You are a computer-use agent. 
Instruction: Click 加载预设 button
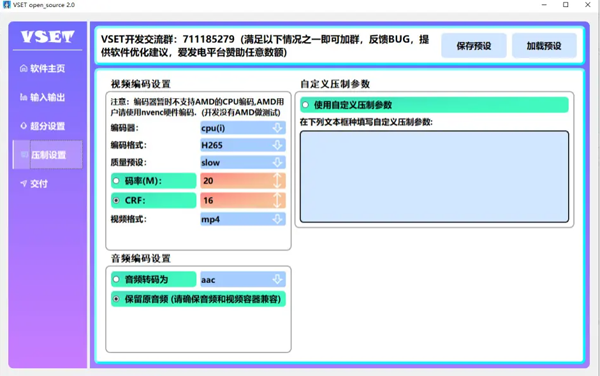coord(544,46)
